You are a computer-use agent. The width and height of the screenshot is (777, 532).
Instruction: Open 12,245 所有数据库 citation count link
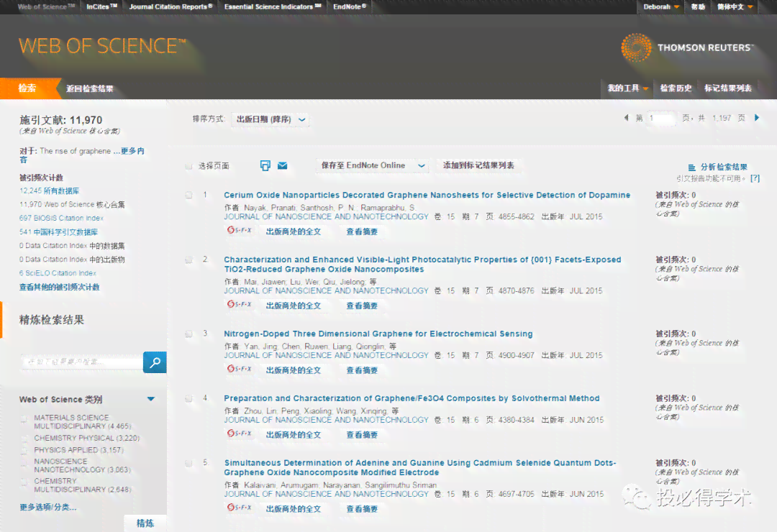coord(49,191)
